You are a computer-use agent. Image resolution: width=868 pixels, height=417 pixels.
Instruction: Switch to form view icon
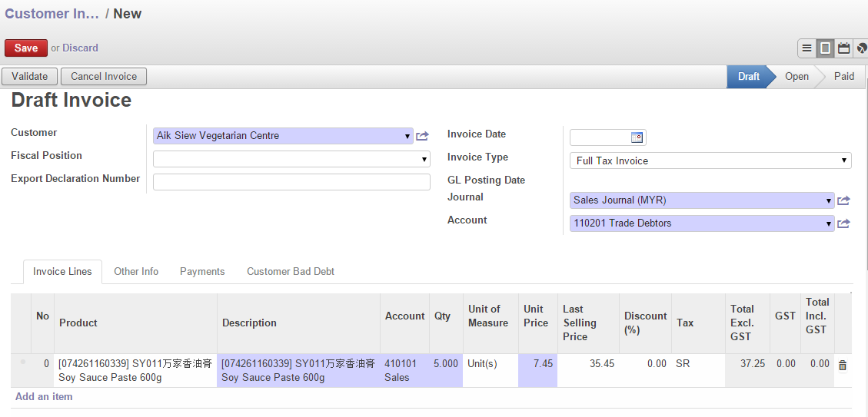(826, 48)
